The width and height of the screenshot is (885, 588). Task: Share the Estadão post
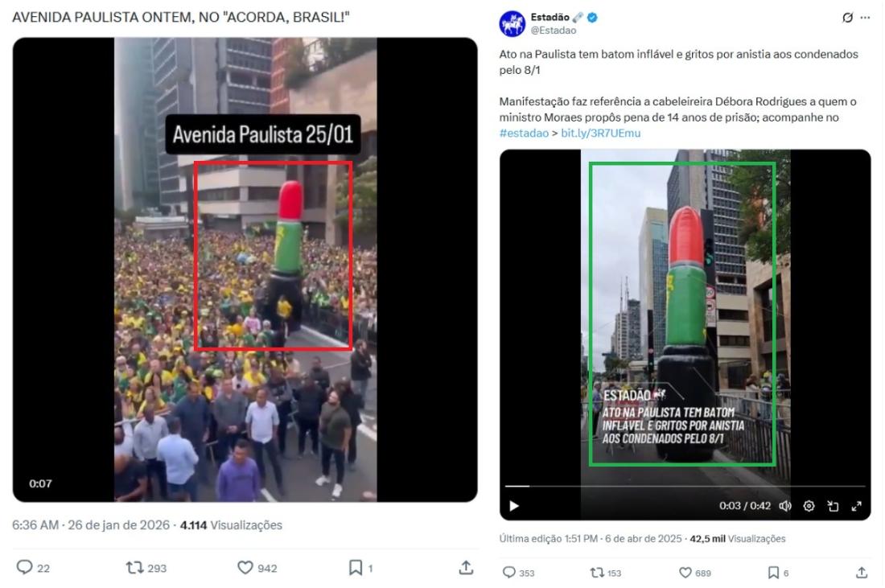[x=862, y=572]
